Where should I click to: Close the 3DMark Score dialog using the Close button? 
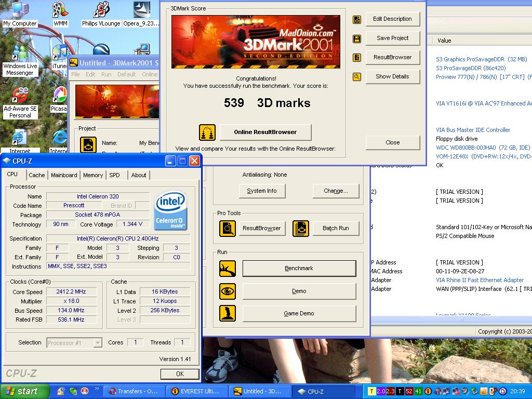pyautogui.click(x=393, y=142)
